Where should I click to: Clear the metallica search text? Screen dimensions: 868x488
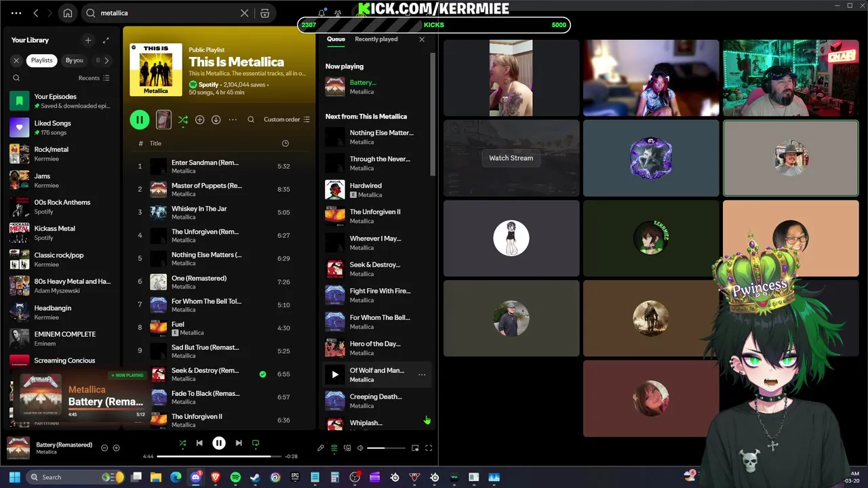pyautogui.click(x=244, y=13)
